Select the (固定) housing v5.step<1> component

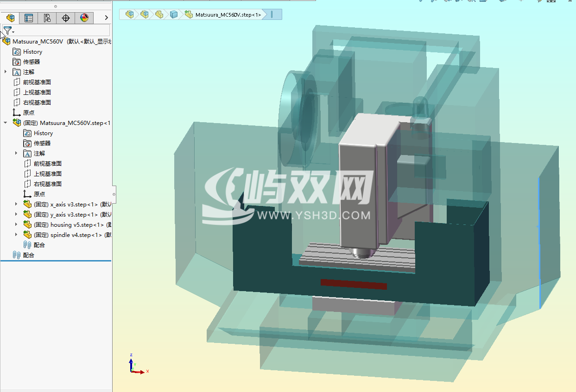click(x=72, y=224)
